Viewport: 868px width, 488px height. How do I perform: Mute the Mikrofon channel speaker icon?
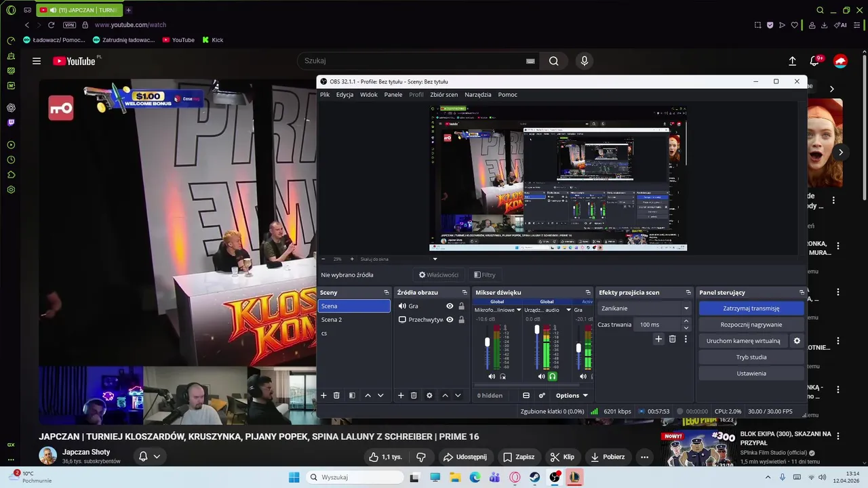(x=492, y=376)
